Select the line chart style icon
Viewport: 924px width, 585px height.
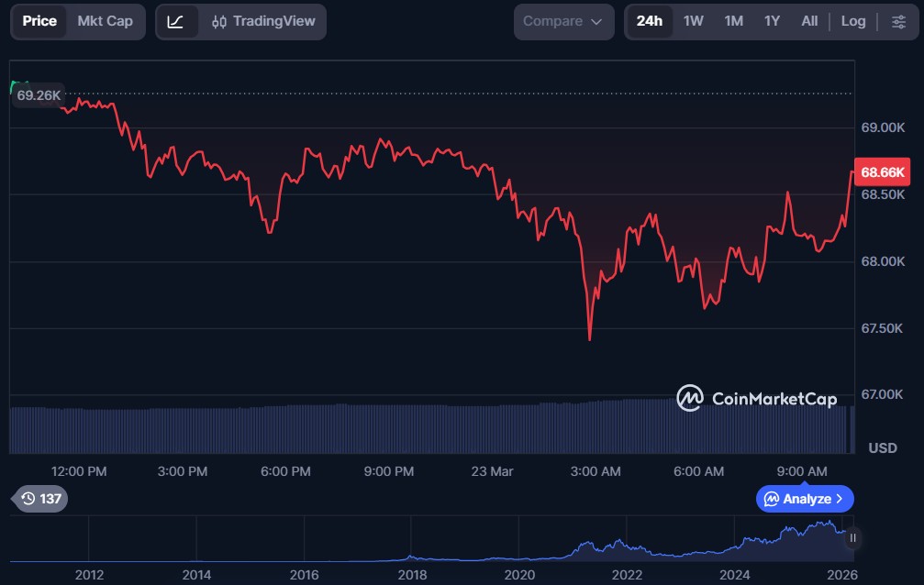tap(173, 20)
